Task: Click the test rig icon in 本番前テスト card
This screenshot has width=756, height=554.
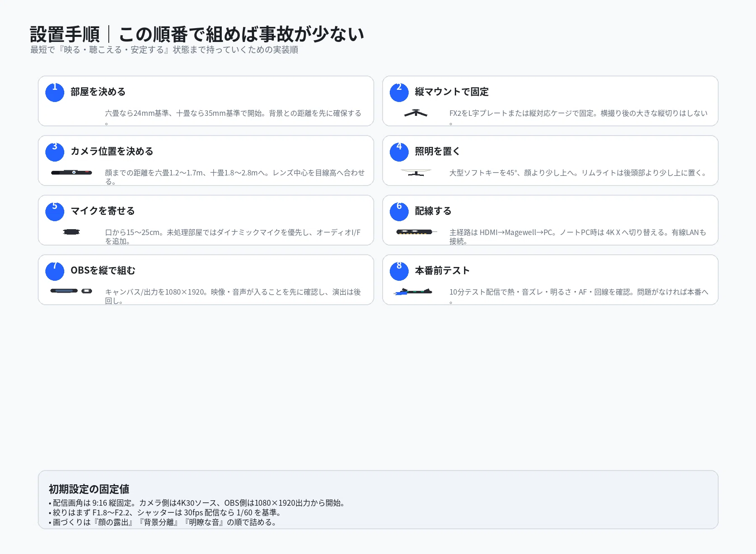Action: pos(413,291)
